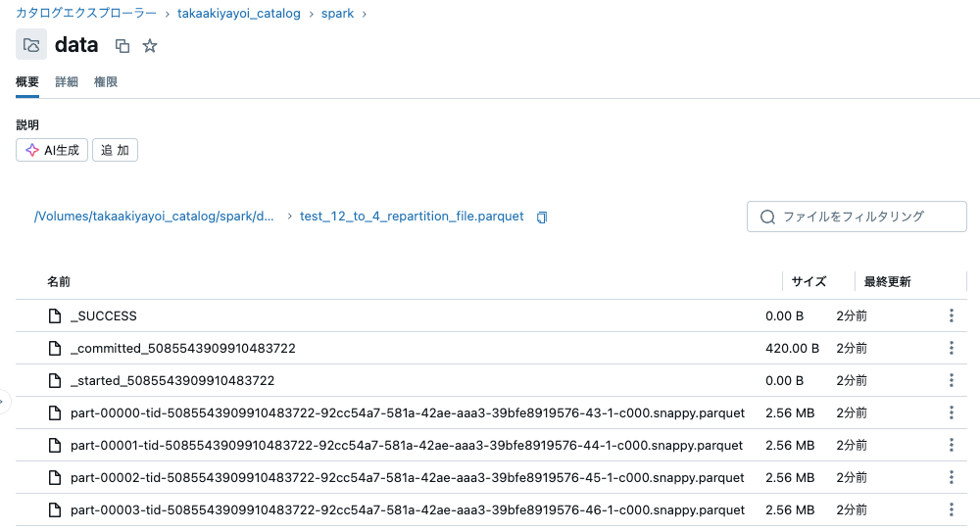Click file icon of part-00003 row
The height and width of the screenshot is (532, 980).
(x=55, y=510)
